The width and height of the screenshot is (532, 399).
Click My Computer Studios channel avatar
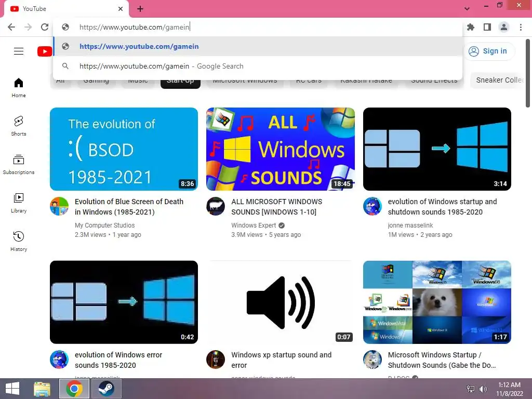59,206
